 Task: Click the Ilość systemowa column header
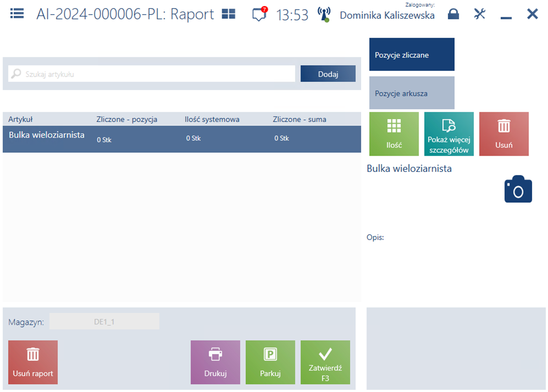(212, 119)
